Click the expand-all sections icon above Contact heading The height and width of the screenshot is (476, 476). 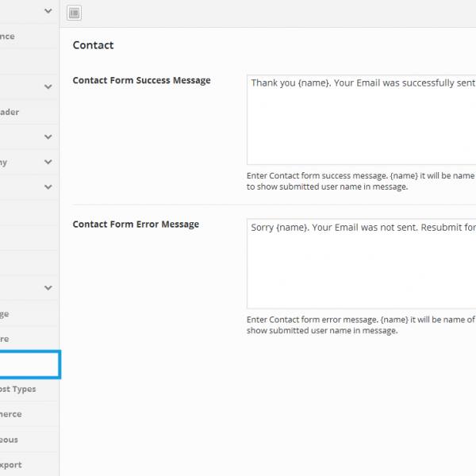(x=74, y=13)
